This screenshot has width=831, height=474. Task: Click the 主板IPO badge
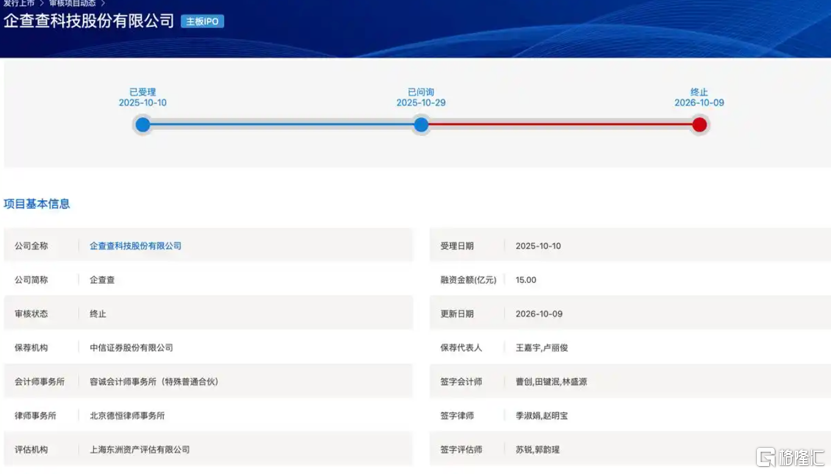point(202,21)
